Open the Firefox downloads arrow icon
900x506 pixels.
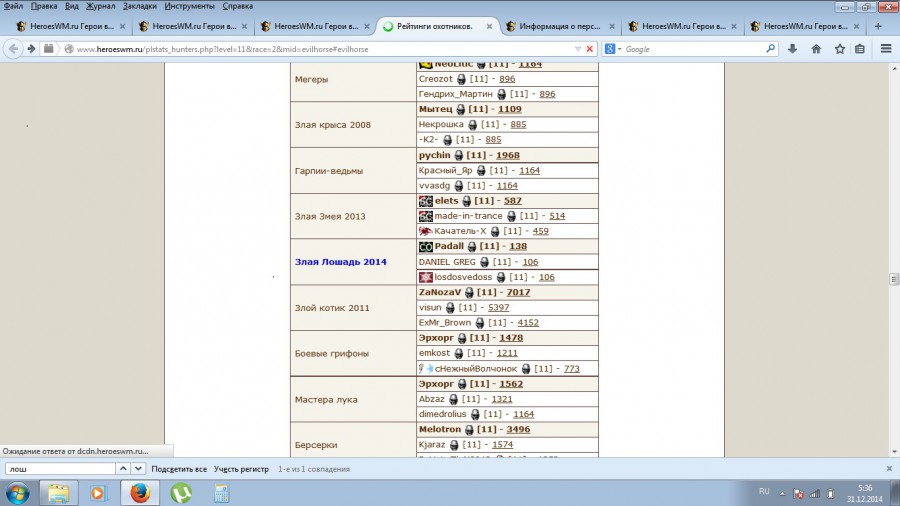pyautogui.click(x=793, y=49)
